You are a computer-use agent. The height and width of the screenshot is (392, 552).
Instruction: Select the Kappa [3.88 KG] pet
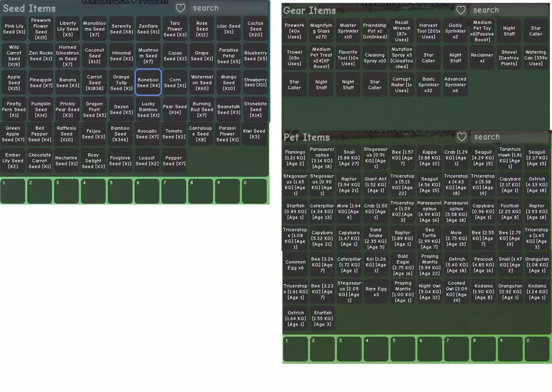[x=429, y=158]
